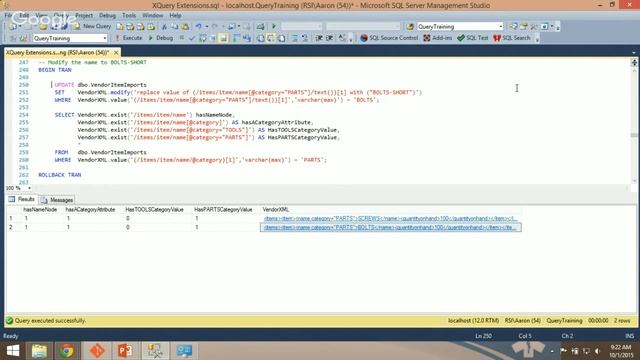Open the VendorXML link containing BOLTS

coord(390,227)
